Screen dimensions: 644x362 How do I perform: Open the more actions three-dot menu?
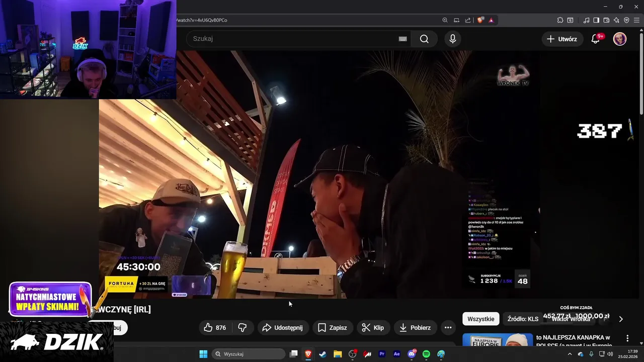[448, 327]
